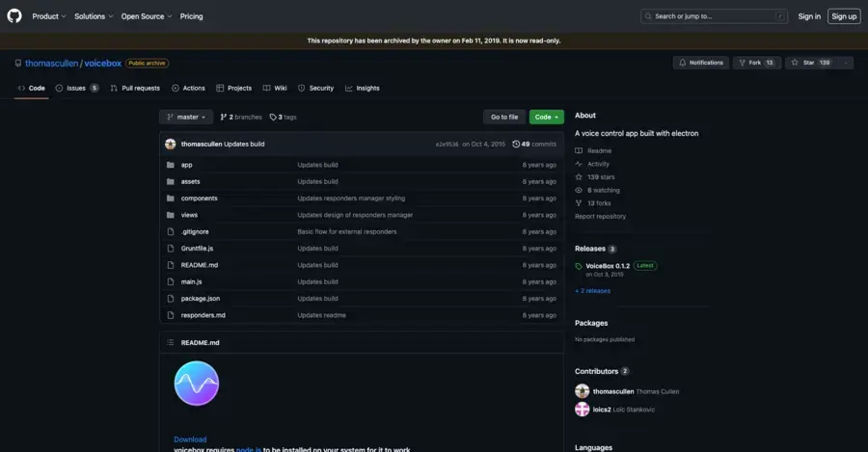Select the Code tab
Screen dimensions: 868x452
[32, 88]
